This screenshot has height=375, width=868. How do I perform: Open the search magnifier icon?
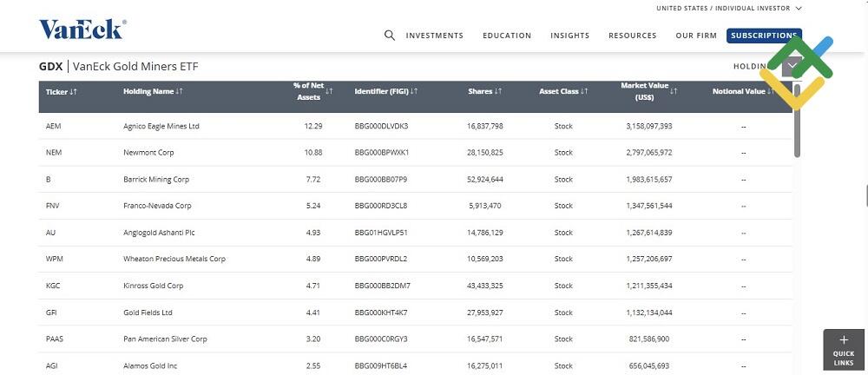click(x=390, y=36)
